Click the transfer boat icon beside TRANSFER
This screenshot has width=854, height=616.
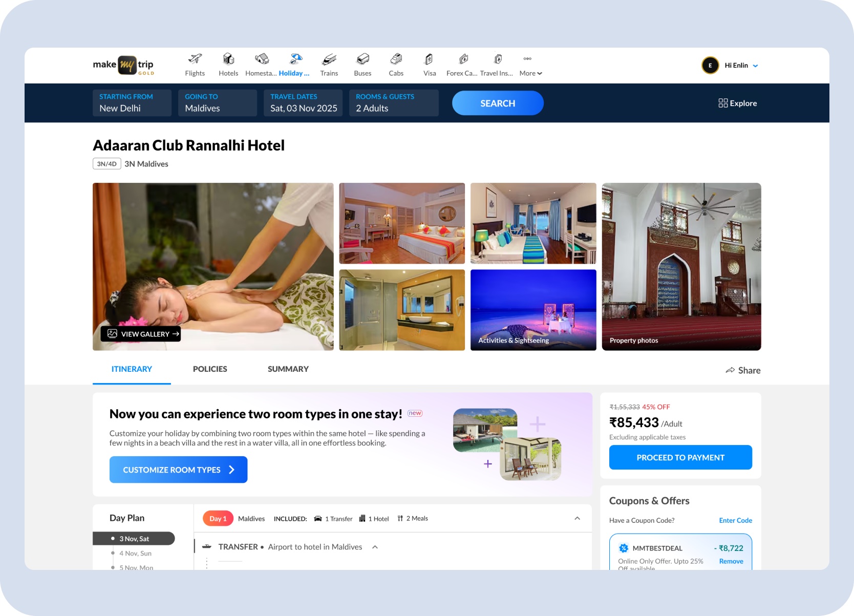tap(207, 547)
